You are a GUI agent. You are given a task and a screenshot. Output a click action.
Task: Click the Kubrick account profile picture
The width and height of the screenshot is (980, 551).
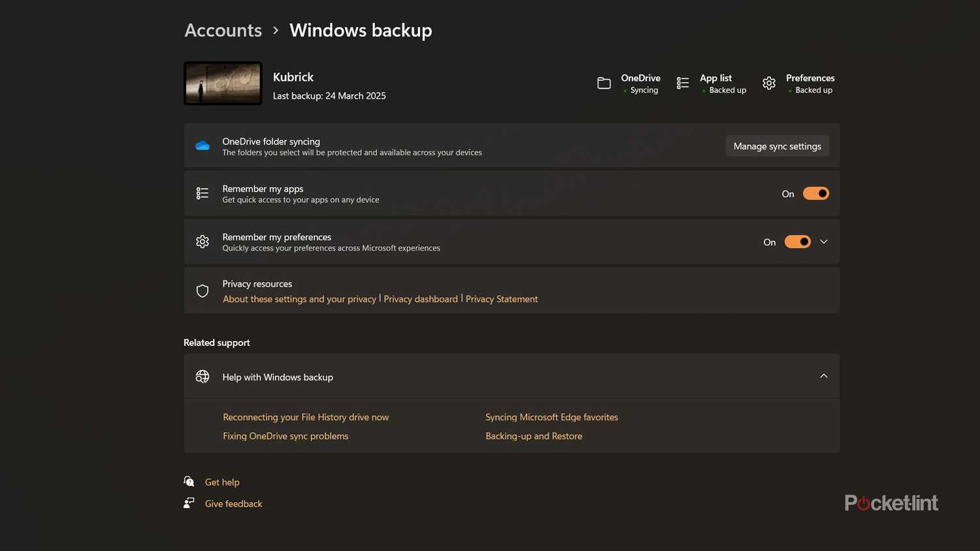[223, 84]
